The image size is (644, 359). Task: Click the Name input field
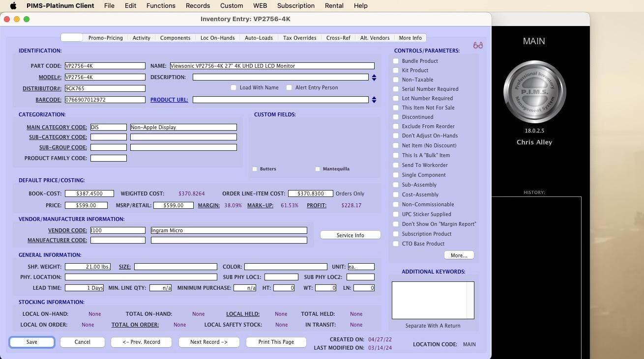272,66
